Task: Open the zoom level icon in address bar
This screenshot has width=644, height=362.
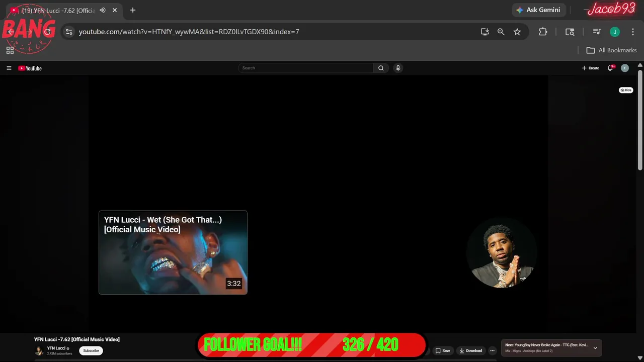Action: [501, 32]
